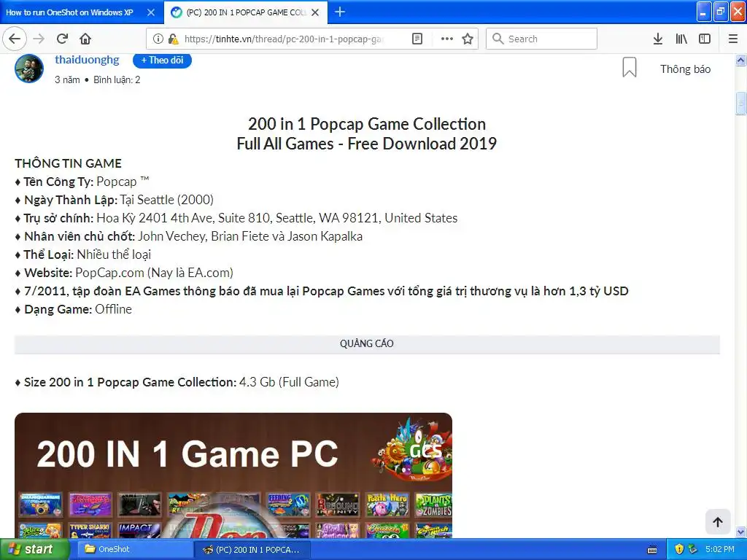
Task: Open thaiduonghg username link
Action: (87, 60)
